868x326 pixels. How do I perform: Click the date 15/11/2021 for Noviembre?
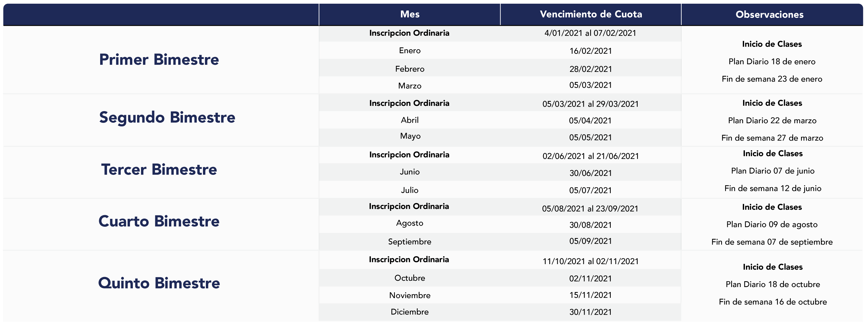[x=590, y=295]
